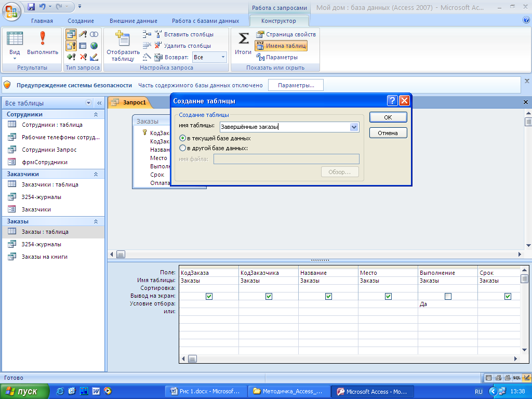This screenshot has height=399, width=532.
Task: Switch to the Создание ribbon tab
Action: [81, 21]
